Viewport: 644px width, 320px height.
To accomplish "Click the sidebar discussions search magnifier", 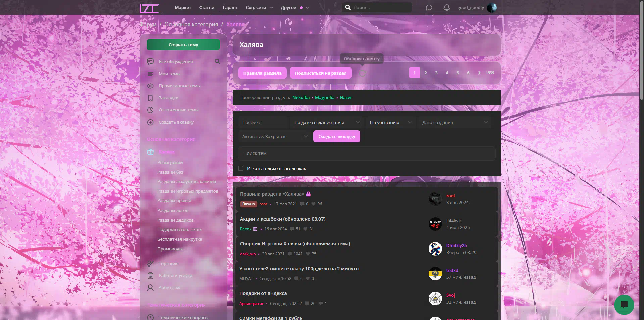I will [x=217, y=61].
